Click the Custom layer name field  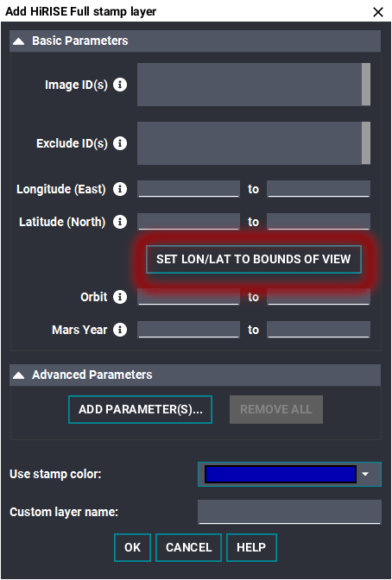tap(289, 512)
